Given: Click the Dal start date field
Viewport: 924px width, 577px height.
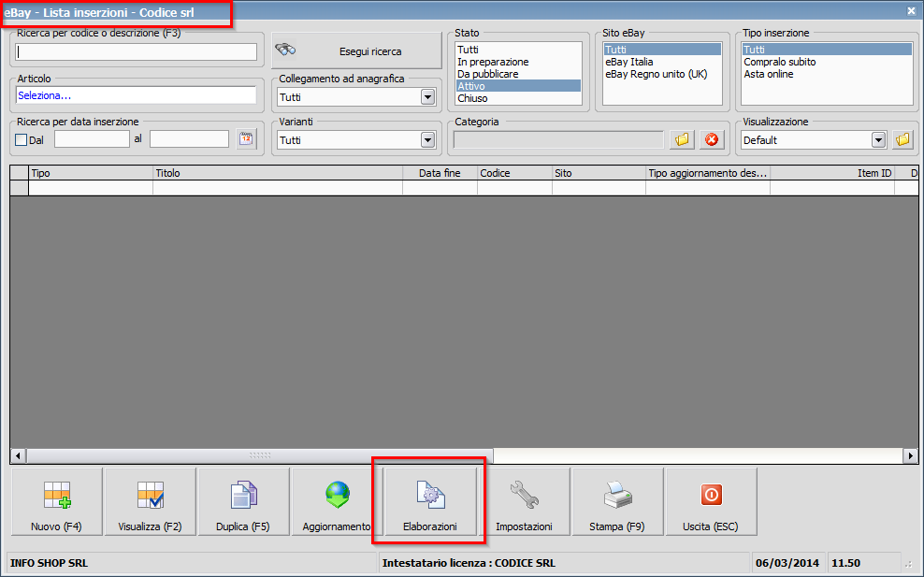Looking at the screenshot, I should (x=92, y=139).
